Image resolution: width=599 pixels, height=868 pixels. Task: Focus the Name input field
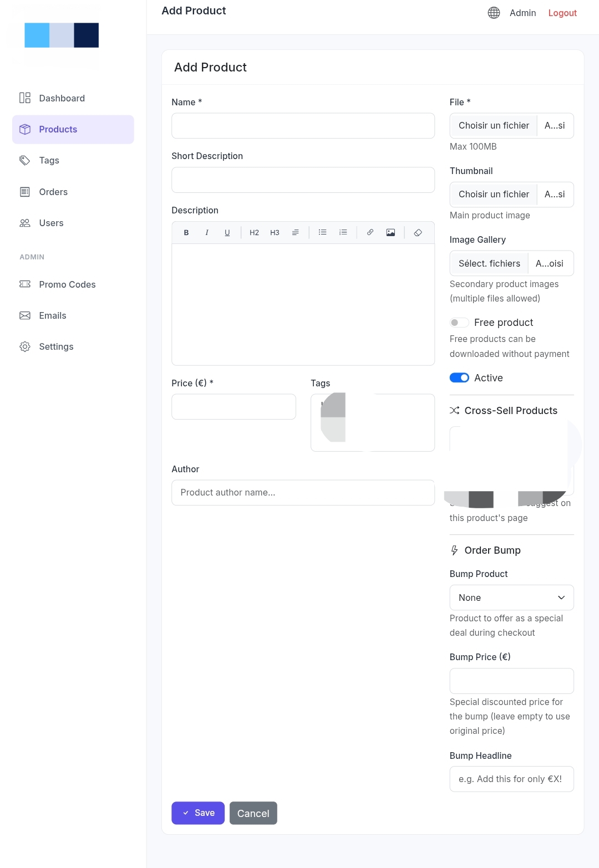point(303,126)
